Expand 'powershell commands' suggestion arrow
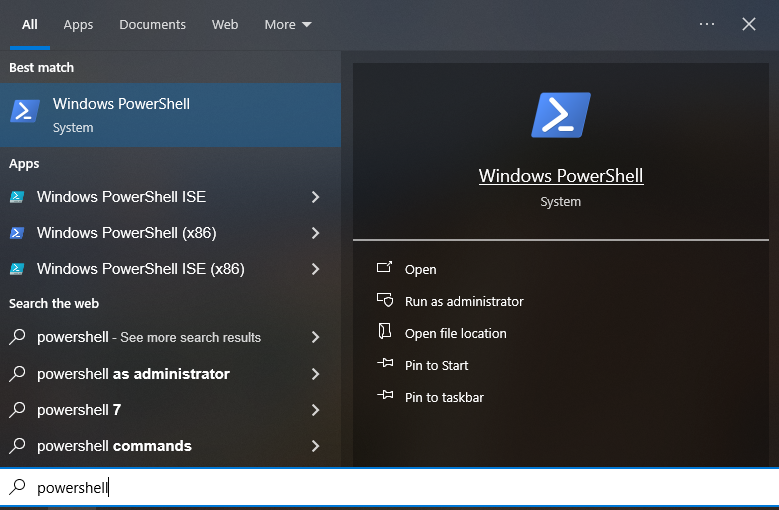Screen dimensions: 779x510 click(x=315, y=446)
